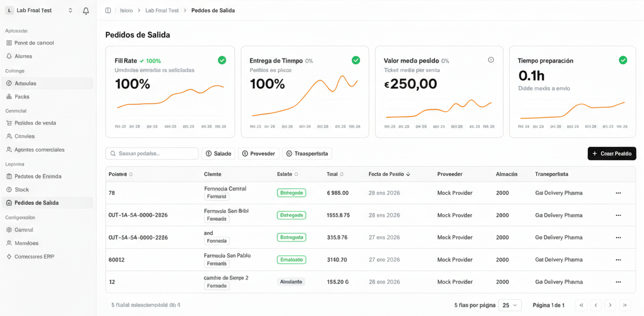Open Aguntes comerciales sidebar item
This screenshot has height=316, width=644.
tap(48, 149)
